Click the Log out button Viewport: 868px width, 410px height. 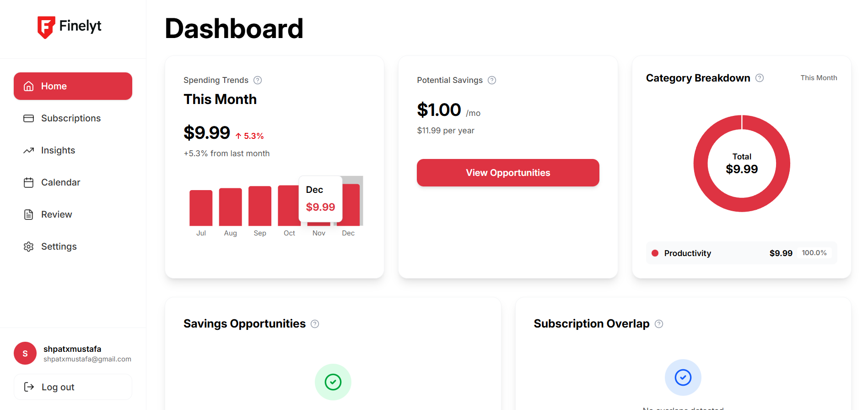(73, 387)
